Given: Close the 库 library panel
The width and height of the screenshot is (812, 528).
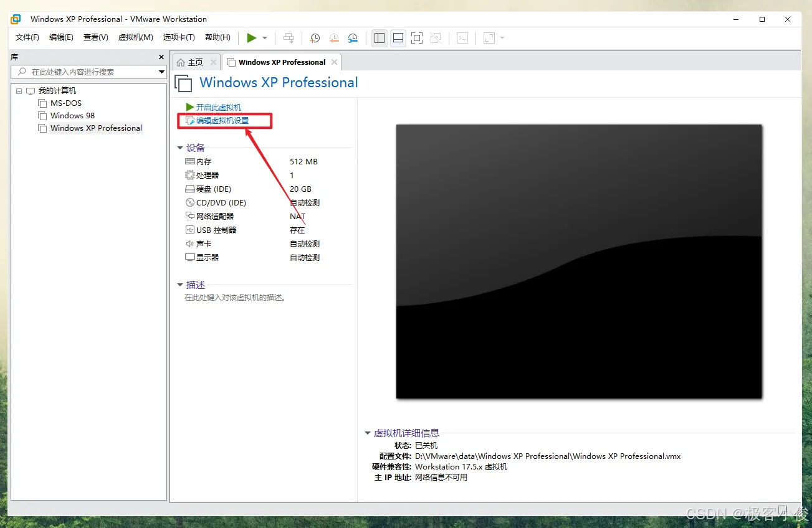Looking at the screenshot, I should point(161,57).
